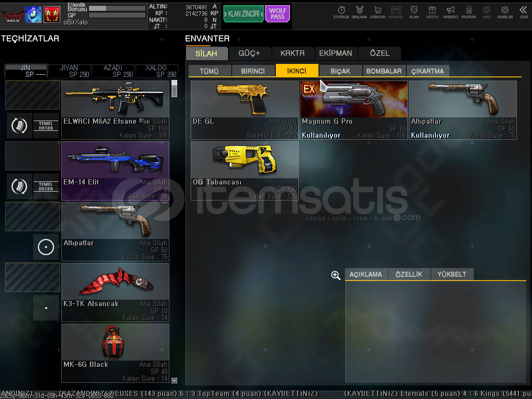This screenshot has width=532, height=399.
Task: Click the EX badge on Magnum G Pro
Action: pyautogui.click(x=309, y=89)
